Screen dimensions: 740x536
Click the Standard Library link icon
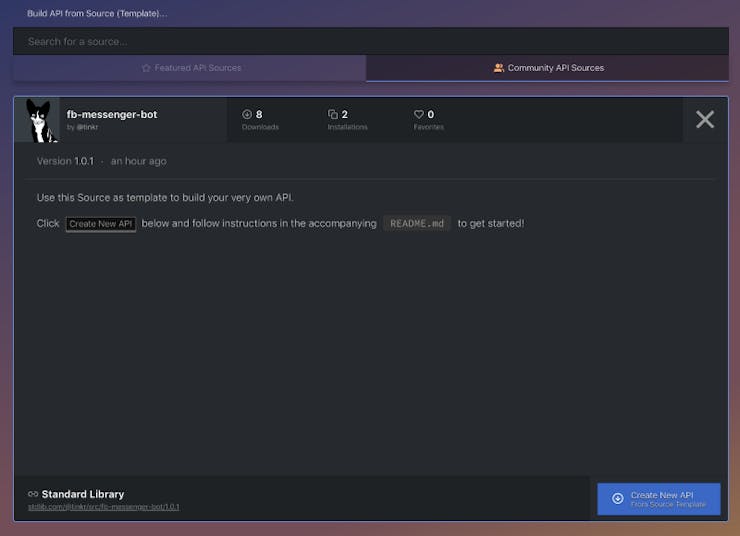click(33, 494)
